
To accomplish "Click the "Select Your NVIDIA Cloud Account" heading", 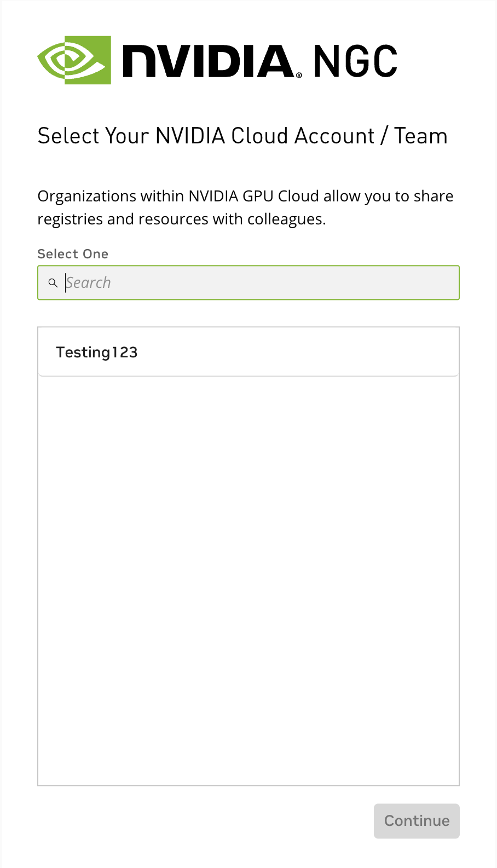I will click(x=206, y=136).
